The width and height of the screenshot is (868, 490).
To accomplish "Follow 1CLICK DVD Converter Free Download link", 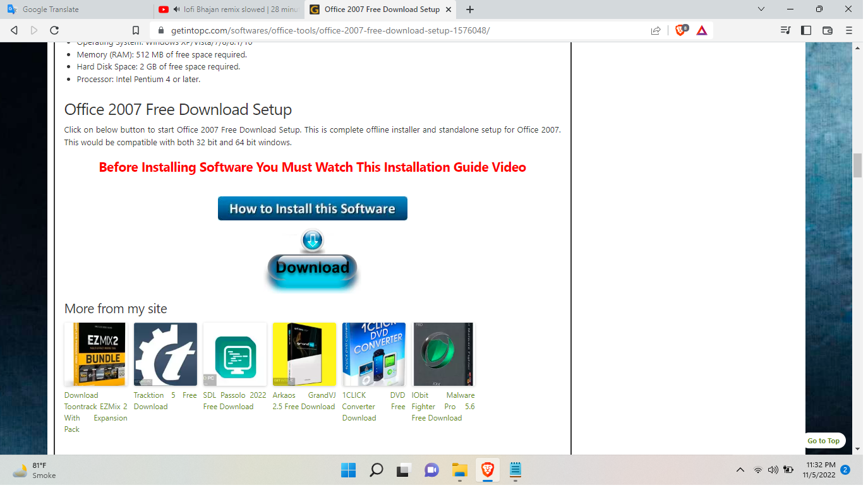I will (x=374, y=407).
